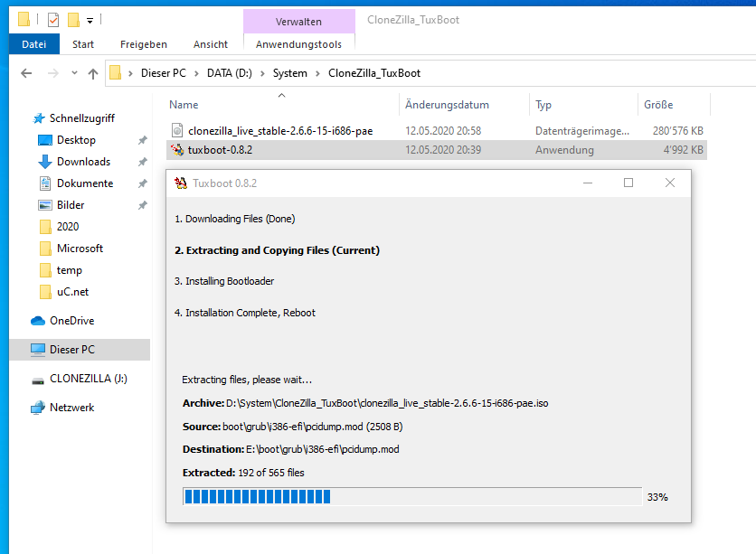This screenshot has height=554, width=756.
Task: Click the pin icon next to Bilder
Action: (x=142, y=205)
